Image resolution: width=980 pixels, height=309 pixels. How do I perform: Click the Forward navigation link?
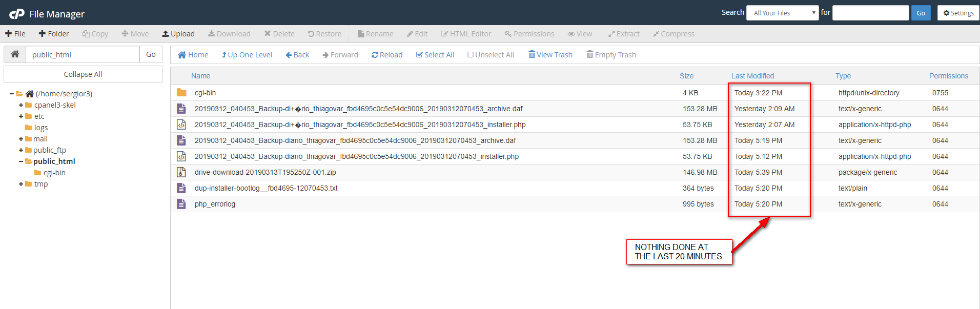click(340, 55)
